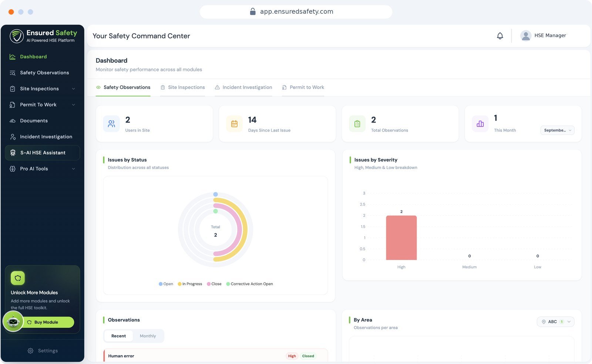Click the Documents icon in the sidebar

click(x=13, y=121)
